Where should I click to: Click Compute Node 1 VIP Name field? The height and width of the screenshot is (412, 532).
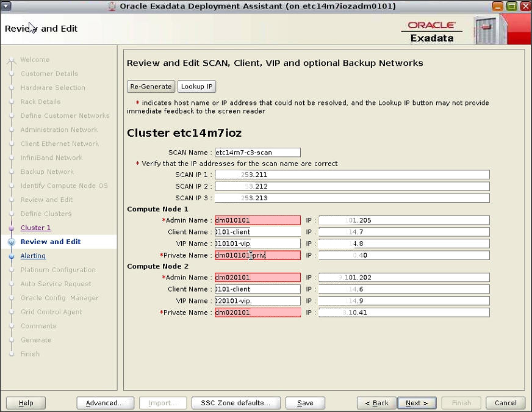257,244
